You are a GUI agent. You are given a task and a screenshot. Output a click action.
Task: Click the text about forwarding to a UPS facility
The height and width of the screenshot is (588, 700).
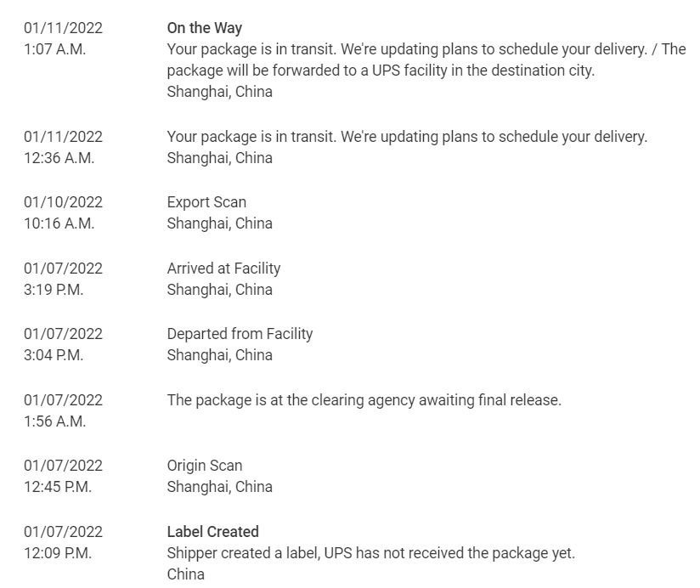[x=381, y=71]
